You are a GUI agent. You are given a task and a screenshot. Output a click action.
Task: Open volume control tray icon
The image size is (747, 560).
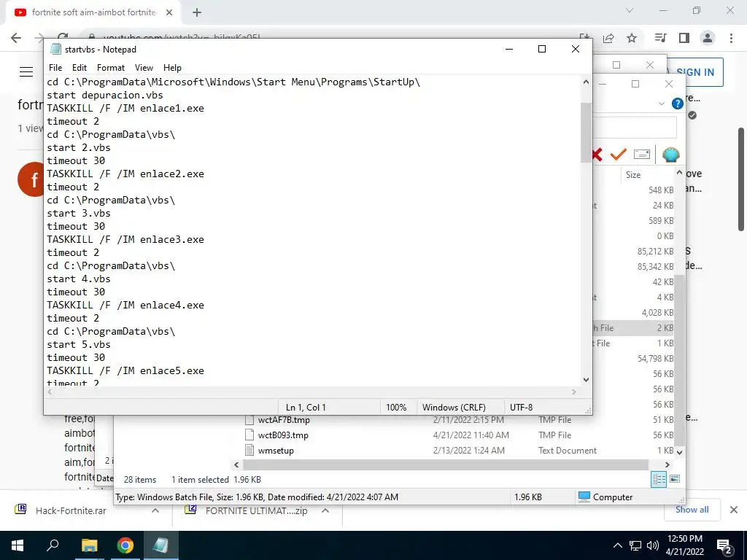653,545
